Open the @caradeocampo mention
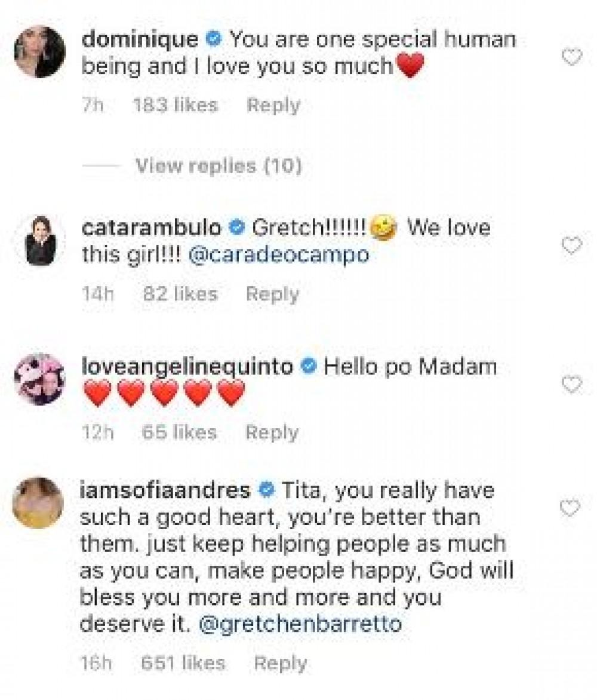This screenshot has width=597, height=700. (x=279, y=255)
